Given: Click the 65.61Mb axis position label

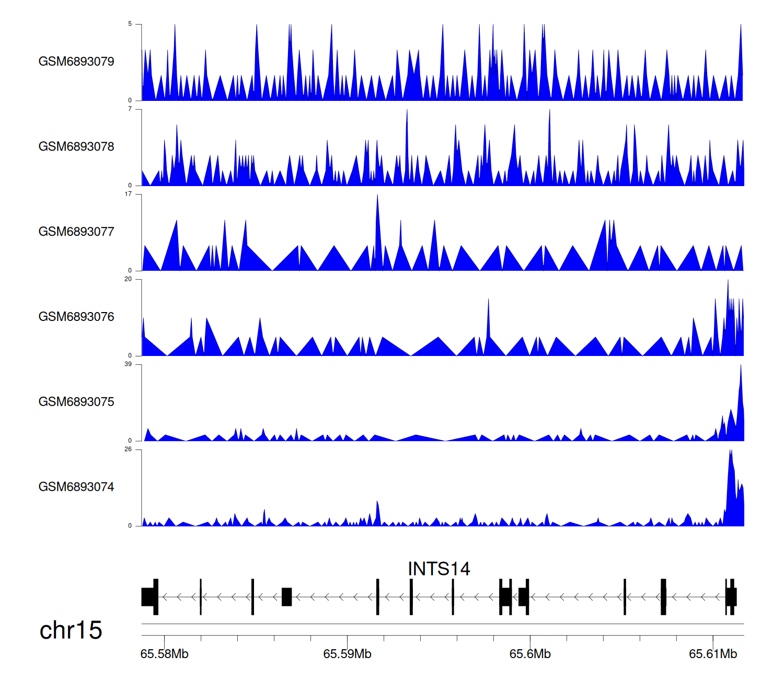Looking at the screenshot, I should 713,654.
